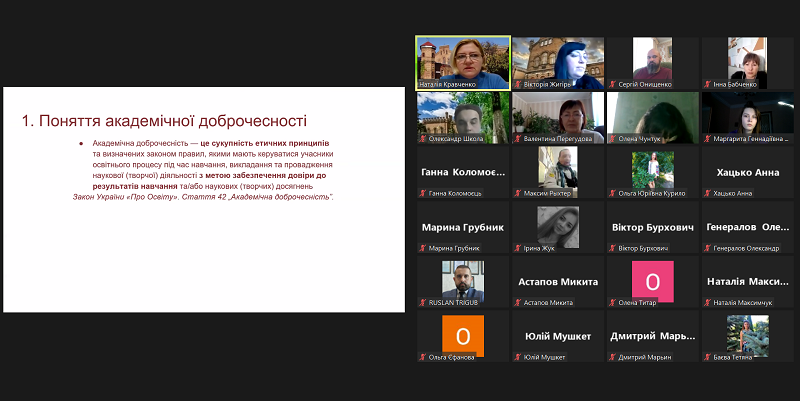Click the Астапов Микита participant tile
The height and width of the screenshot is (401, 800).
(558, 281)
